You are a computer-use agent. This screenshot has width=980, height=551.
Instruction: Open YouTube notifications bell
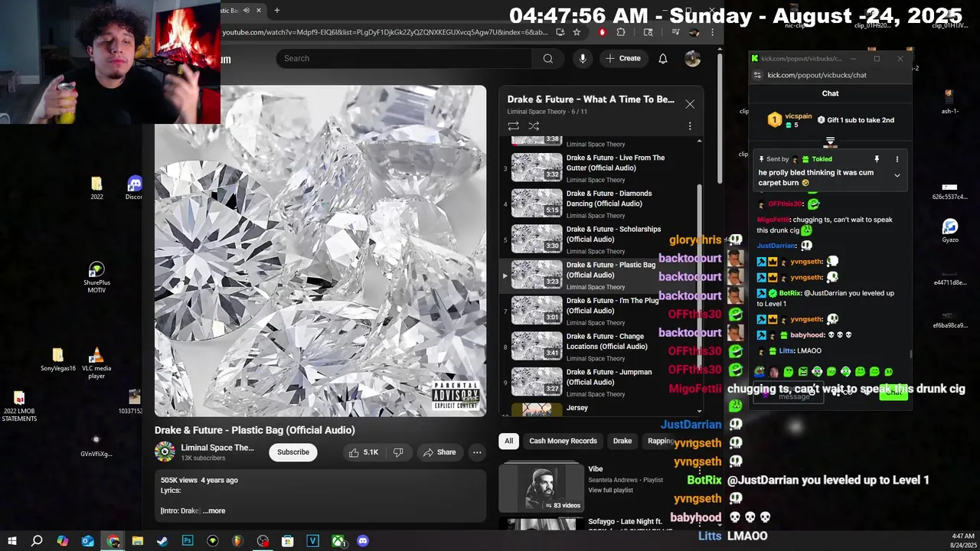point(663,58)
